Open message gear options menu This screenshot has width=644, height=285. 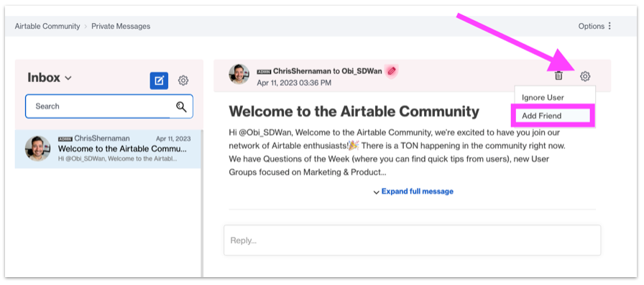click(x=585, y=76)
